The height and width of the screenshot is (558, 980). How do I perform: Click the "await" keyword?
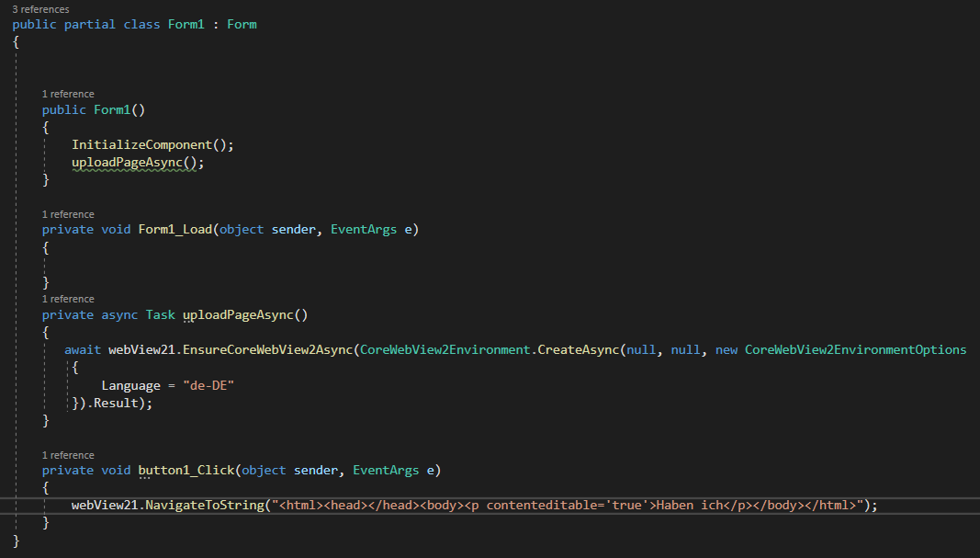click(x=83, y=349)
